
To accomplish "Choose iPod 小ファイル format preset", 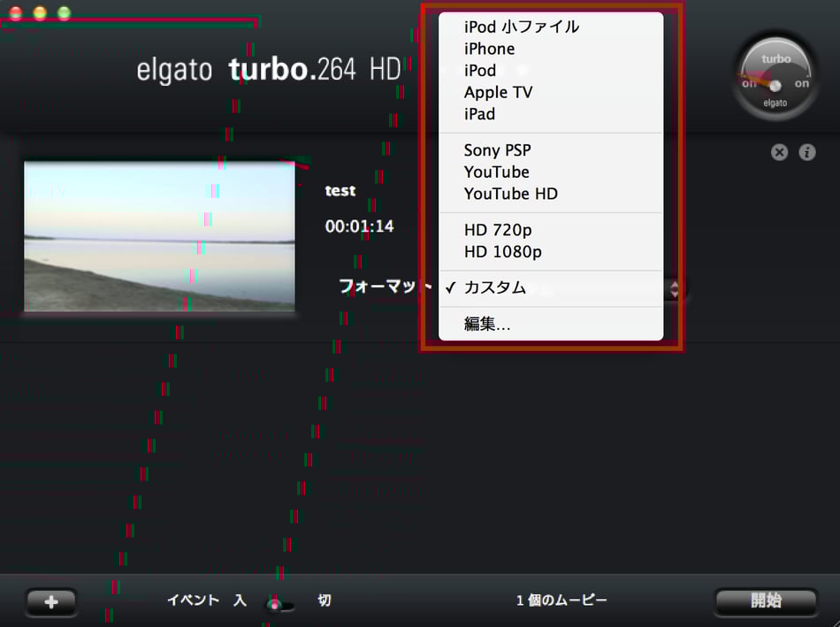I will [551, 27].
